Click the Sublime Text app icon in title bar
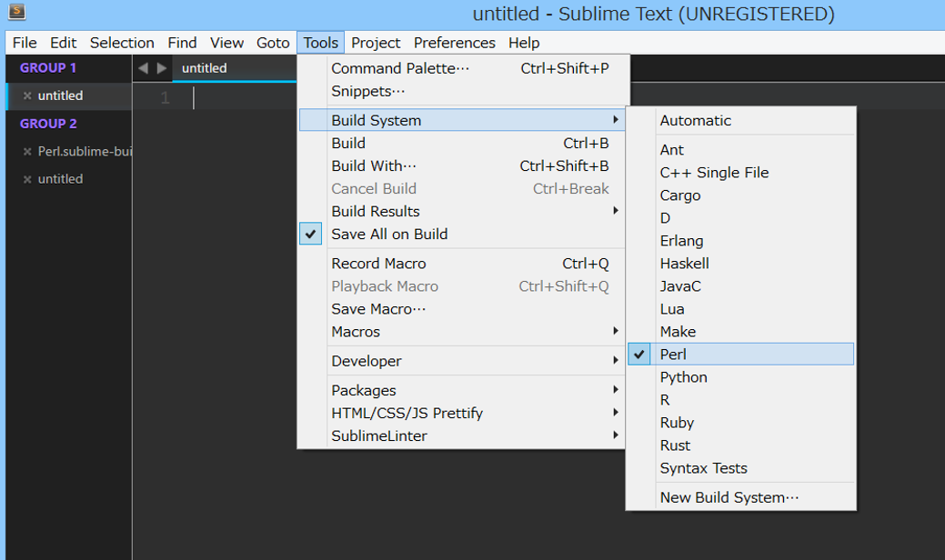Screen dimensions: 945x560 [17, 11]
